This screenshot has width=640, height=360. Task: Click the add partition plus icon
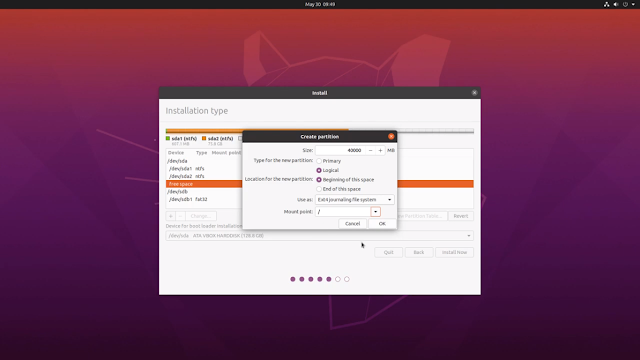(171, 216)
